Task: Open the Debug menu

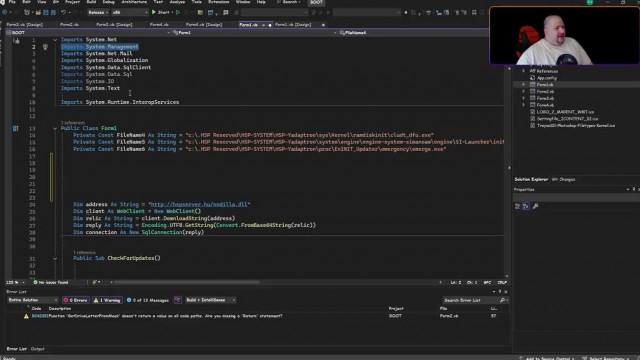Action: coord(108,2)
